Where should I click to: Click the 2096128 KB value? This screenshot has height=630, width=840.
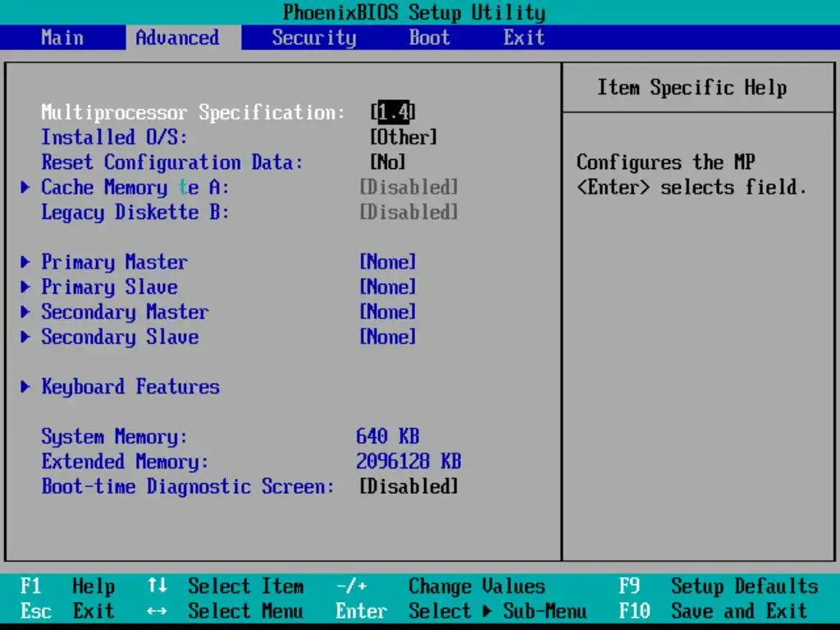[409, 461]
